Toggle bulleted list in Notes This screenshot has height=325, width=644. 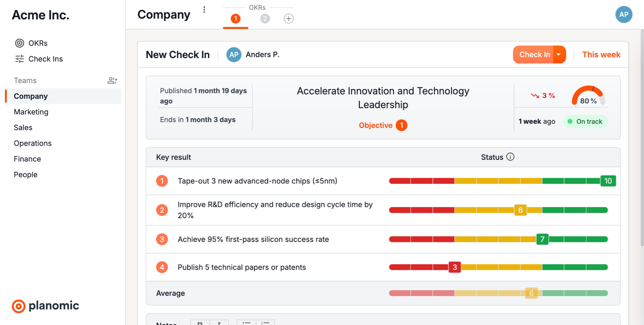click(246, 323)
